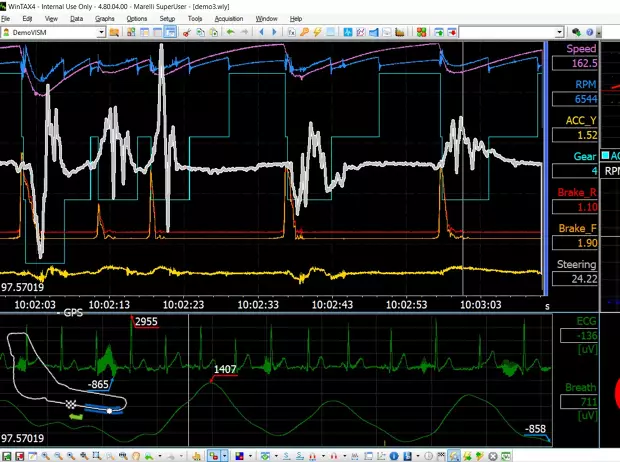Click the -858 marker label on Breath curve
620x462 pixels.
pos(535,429)
